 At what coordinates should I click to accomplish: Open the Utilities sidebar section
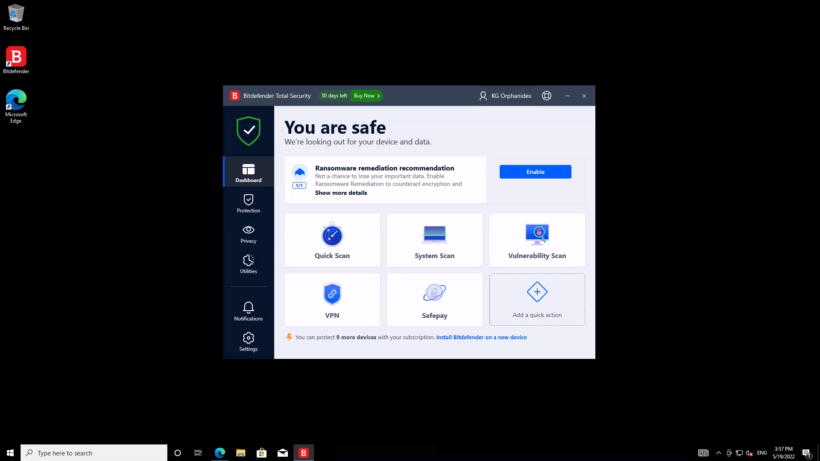coord(248,263)
